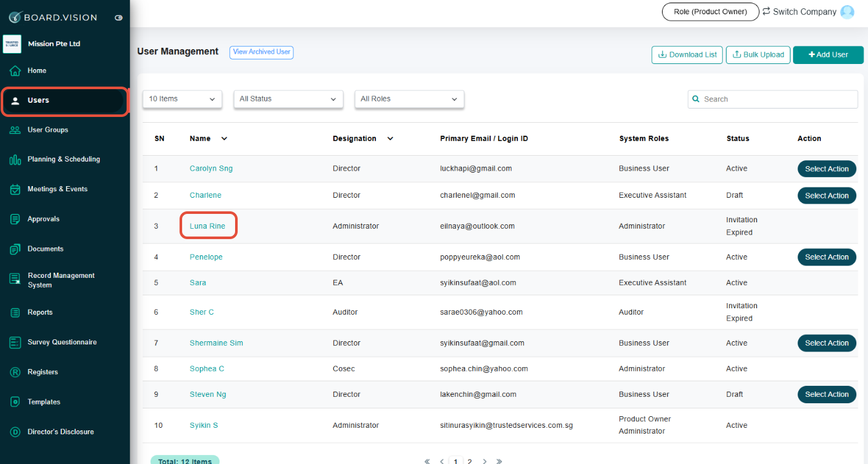868x464 pixels.
Task: Click Bulk Upload button
Action: coord(758,55)
